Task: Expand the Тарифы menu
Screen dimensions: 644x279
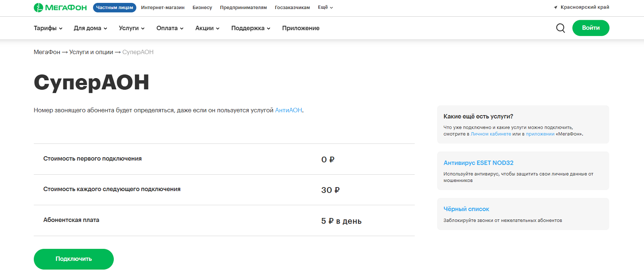Action: [48, 28]
